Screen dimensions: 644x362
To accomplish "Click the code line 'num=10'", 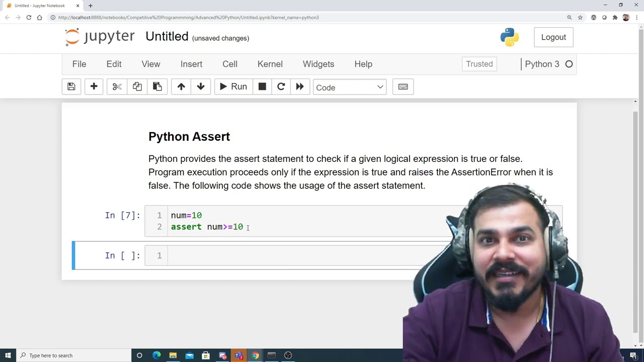I will [x=186, y=215].
